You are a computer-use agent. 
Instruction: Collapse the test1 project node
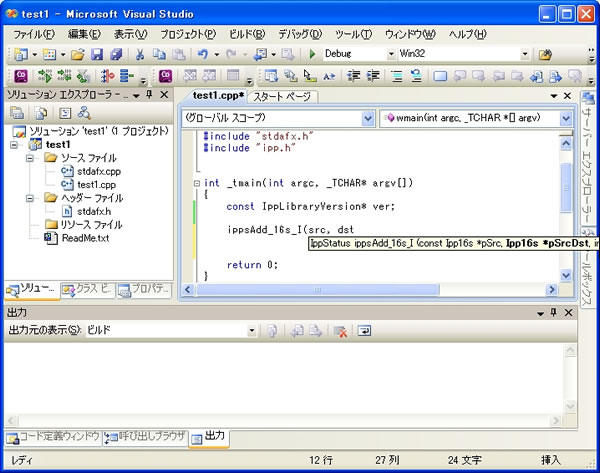tap(14, 145)
